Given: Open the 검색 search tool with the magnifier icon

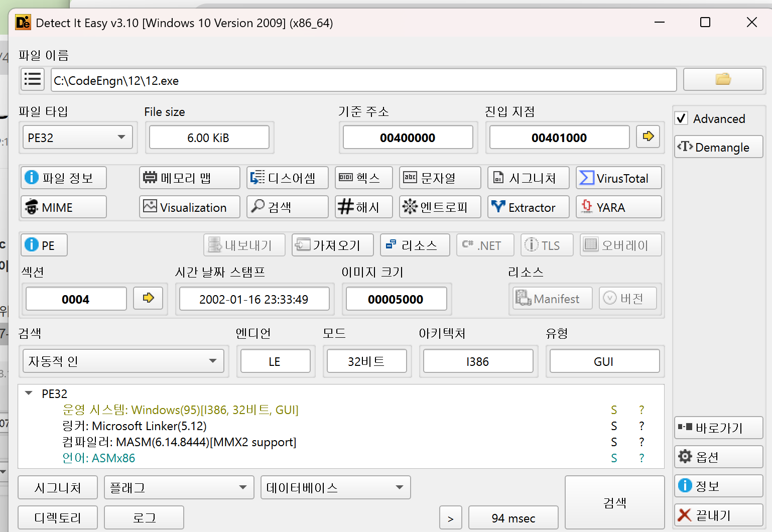Looking at the screenshot, I should point(288,207).
